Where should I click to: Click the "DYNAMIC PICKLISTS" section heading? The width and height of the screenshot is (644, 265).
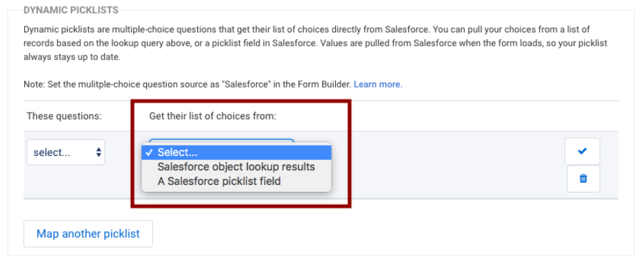[70, 10]
